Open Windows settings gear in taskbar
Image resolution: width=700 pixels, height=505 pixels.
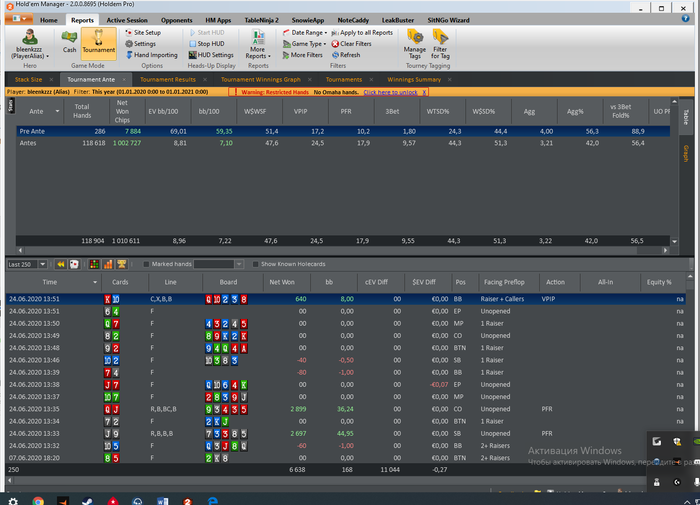(13, 501)
